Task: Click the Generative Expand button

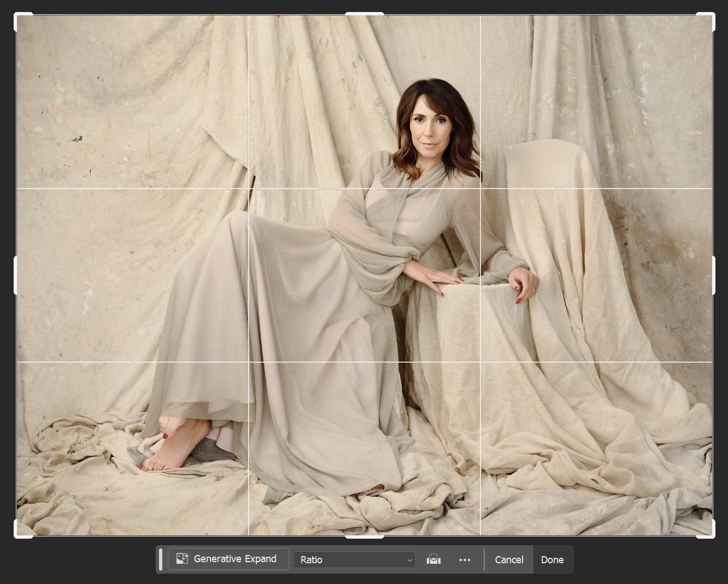Action: point(228,559)
